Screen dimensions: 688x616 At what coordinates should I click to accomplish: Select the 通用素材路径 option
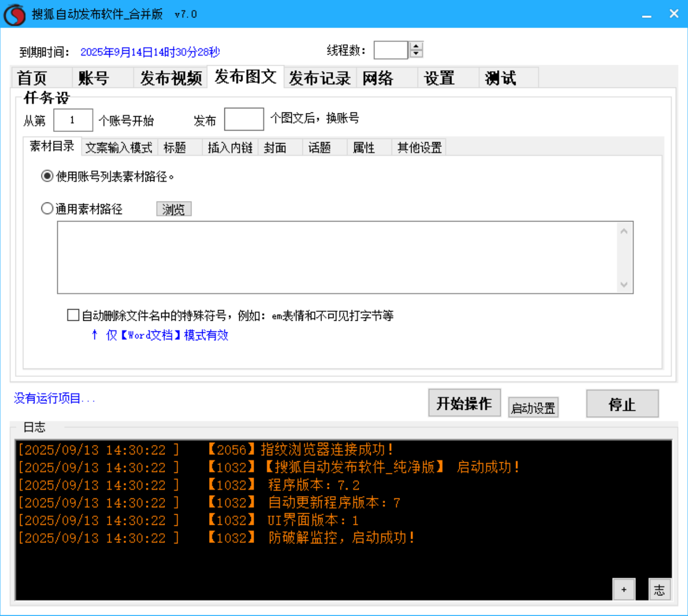coord(47,209)
